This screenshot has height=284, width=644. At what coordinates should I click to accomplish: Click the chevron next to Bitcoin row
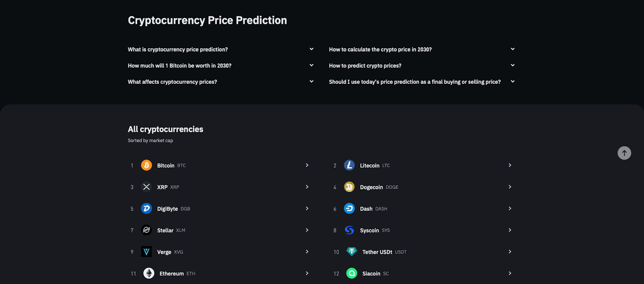pos(307,165)
